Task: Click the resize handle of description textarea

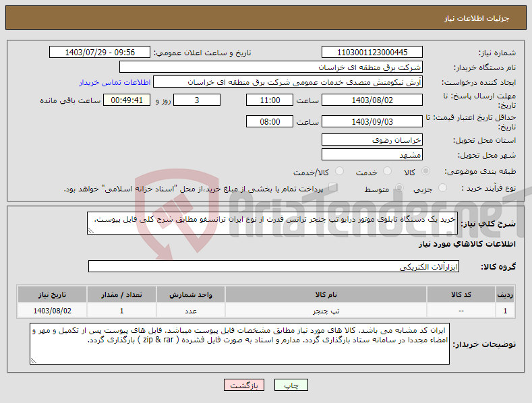Action: pos(90,231)
